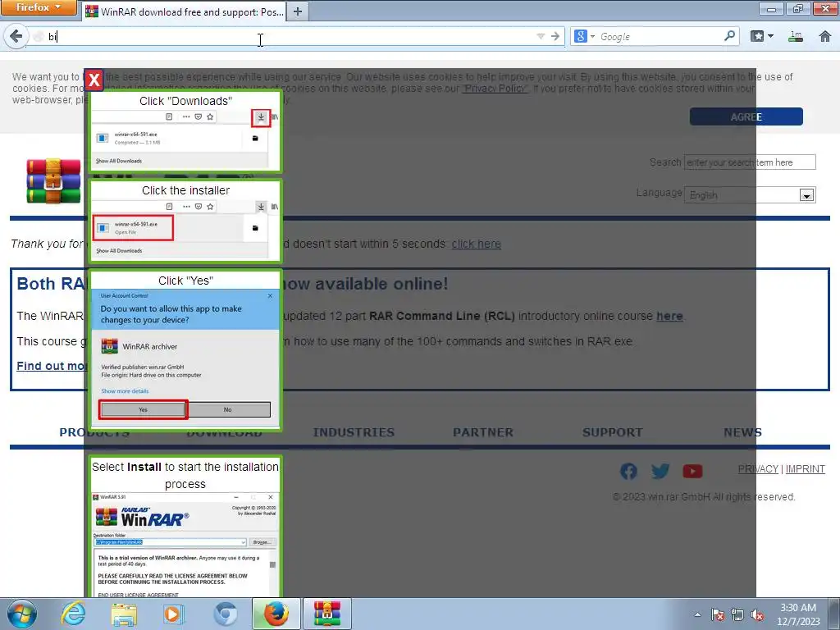Click the Google search input field
This screenshot has width=840, height=630.
(660, 36)
